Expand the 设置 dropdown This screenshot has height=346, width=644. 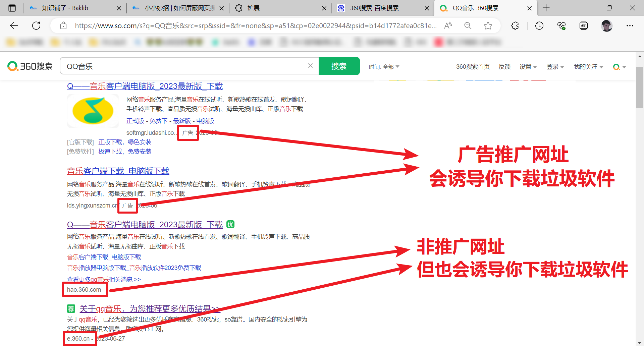[528, 67]
